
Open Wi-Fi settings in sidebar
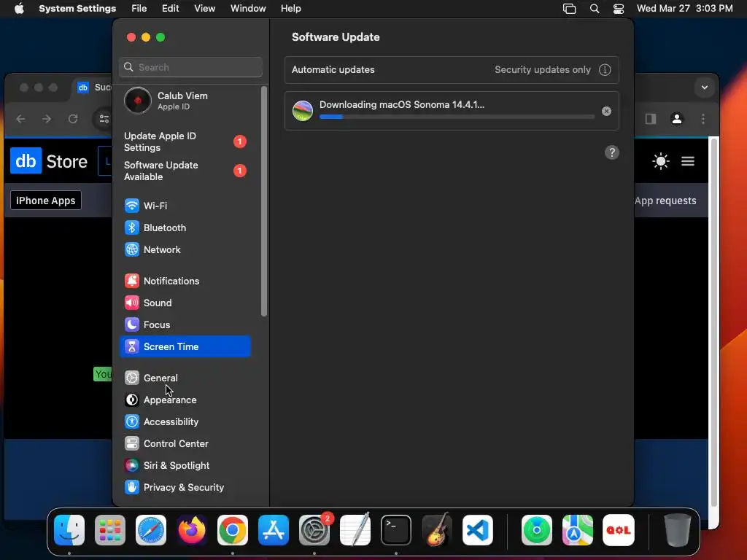coord(185,206)
